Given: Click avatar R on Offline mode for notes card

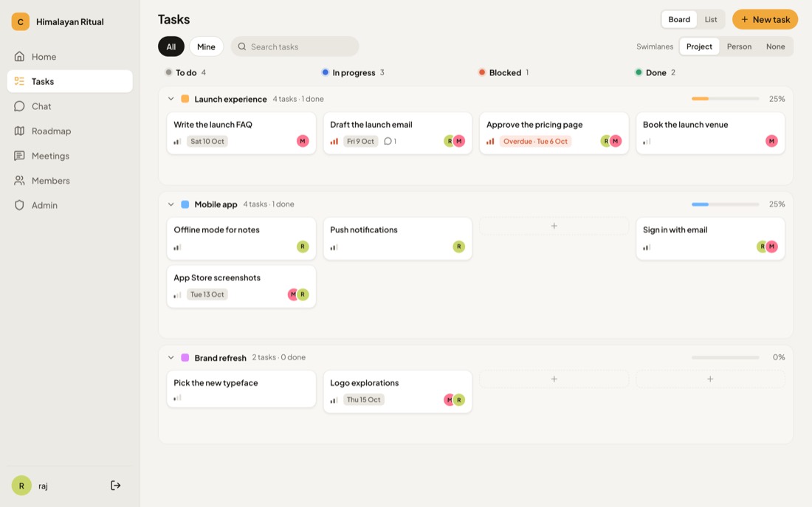Looking at the screenshot, I should coord(303,246).
